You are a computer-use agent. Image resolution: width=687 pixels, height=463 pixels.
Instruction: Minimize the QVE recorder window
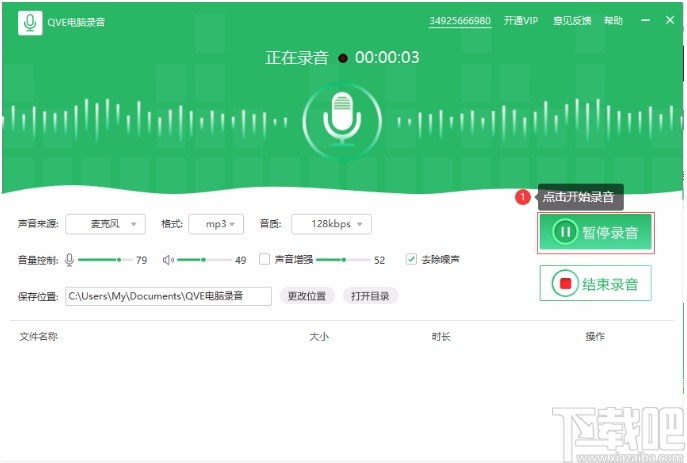[645, 20]
